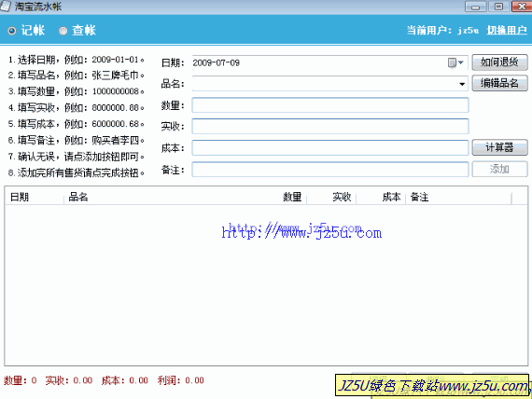Image resolution: width=532 pixels, height=399 pixels.
Task: Maximize the 淘宝流水帐 window
Action: pyautogui.click(x=498, y=7)
